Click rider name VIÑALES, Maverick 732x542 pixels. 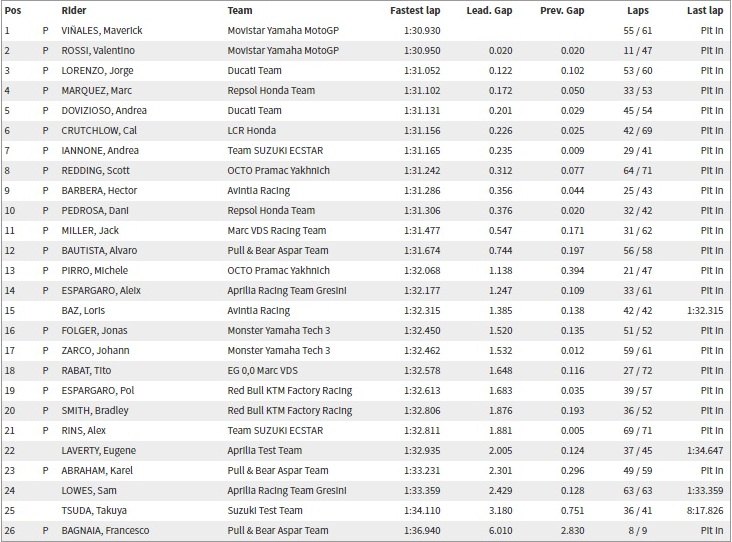pos(102,30)
